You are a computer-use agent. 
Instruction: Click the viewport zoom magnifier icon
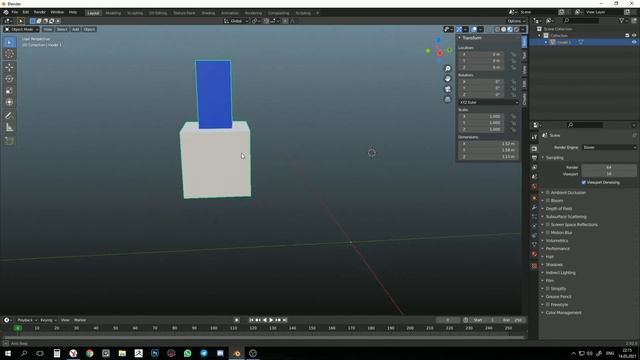click(x=448, y=69)
